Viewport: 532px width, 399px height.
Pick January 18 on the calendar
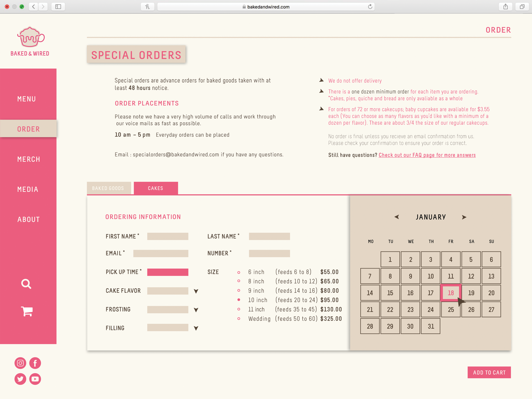pyautogui.click(x=451, y=293)
